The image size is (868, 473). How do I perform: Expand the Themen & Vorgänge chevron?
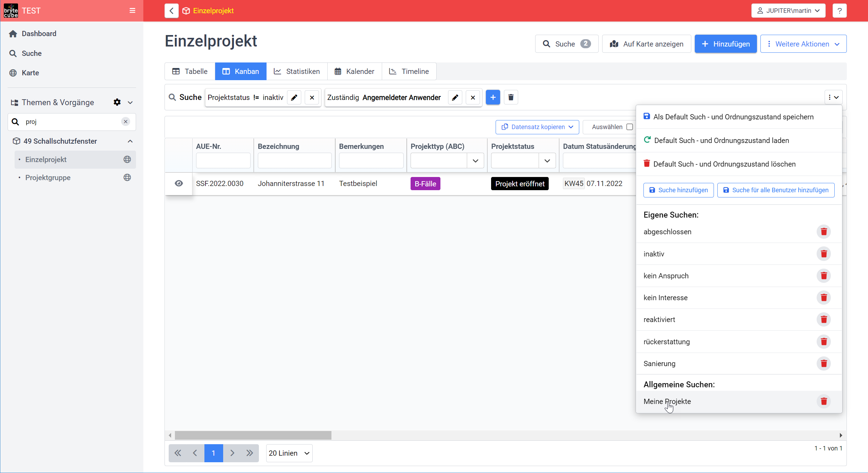130,102
